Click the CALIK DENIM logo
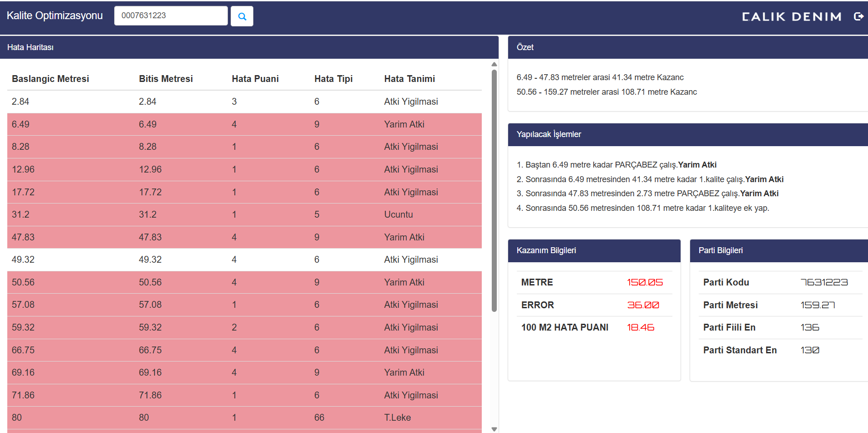 click(792, 17)
